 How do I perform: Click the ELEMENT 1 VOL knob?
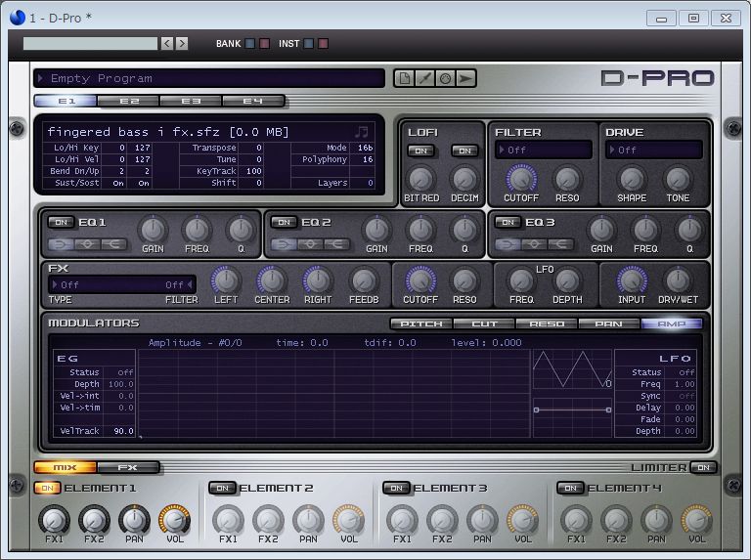pyautogui.click(x=174, y=520)
